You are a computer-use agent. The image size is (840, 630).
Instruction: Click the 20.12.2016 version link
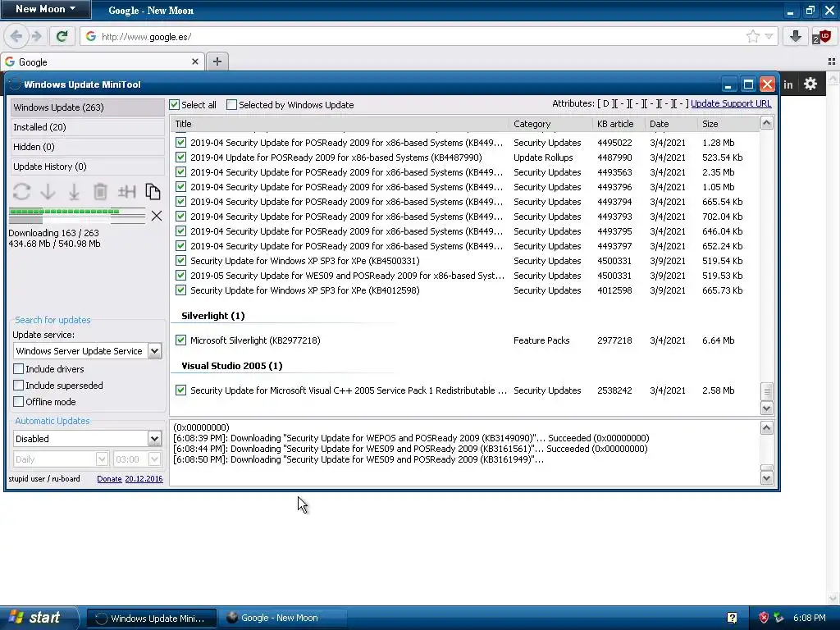tap(144, 479)
